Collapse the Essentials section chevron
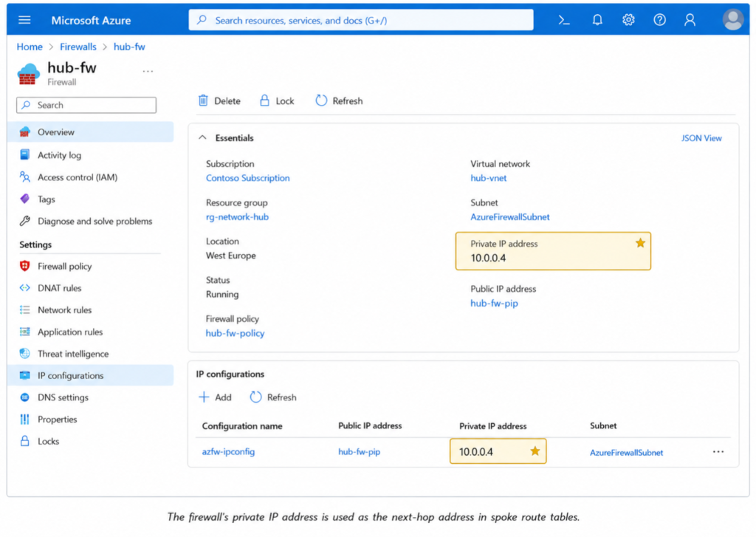Image resolution: width=756 pixels, height=537 pixels. 202,137
